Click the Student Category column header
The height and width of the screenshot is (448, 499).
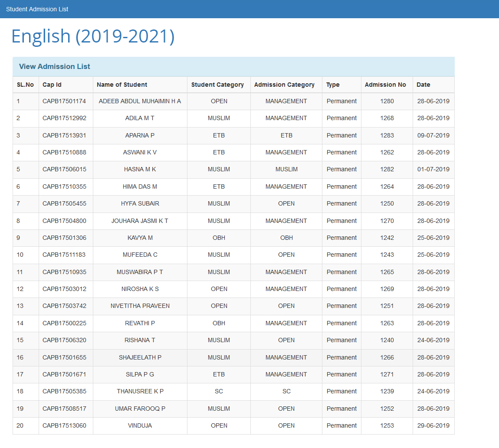(217, 85)
